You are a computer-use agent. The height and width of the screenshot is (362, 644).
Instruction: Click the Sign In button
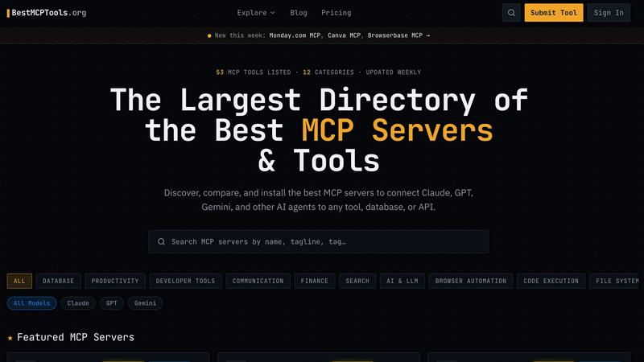pos(609,13)
